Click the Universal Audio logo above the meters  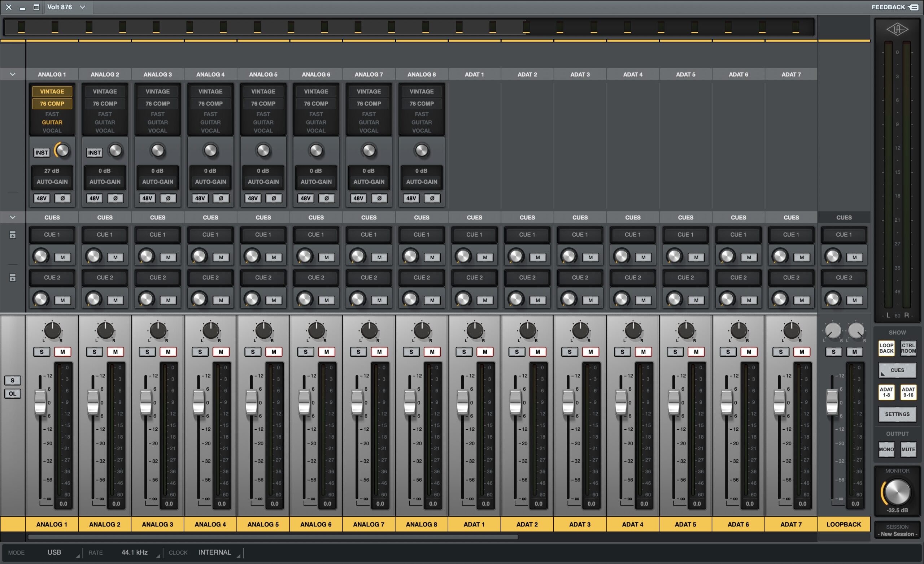897,29
